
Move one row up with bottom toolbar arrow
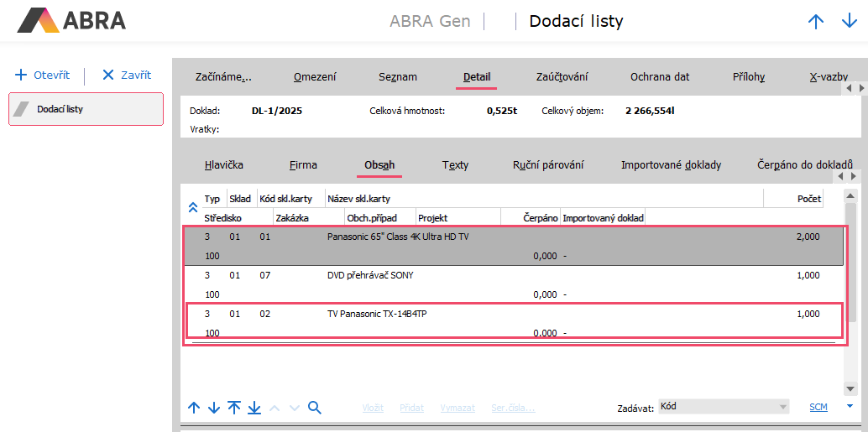[x=194, y=409]
